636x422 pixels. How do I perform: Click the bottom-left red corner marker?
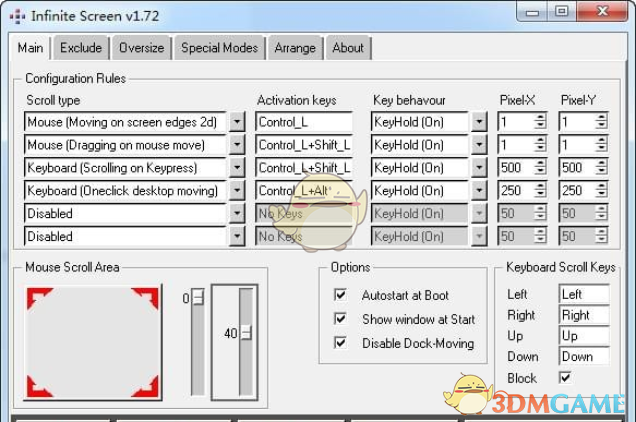(39, 386)
